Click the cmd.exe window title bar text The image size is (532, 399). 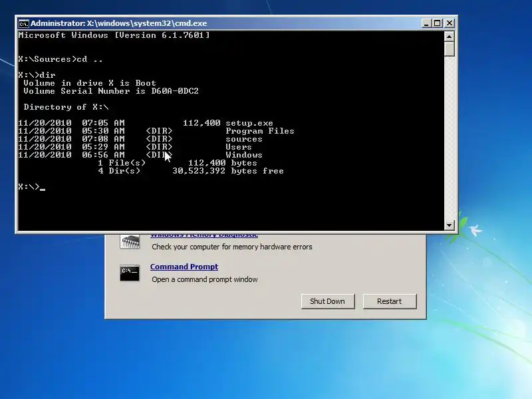119,23
